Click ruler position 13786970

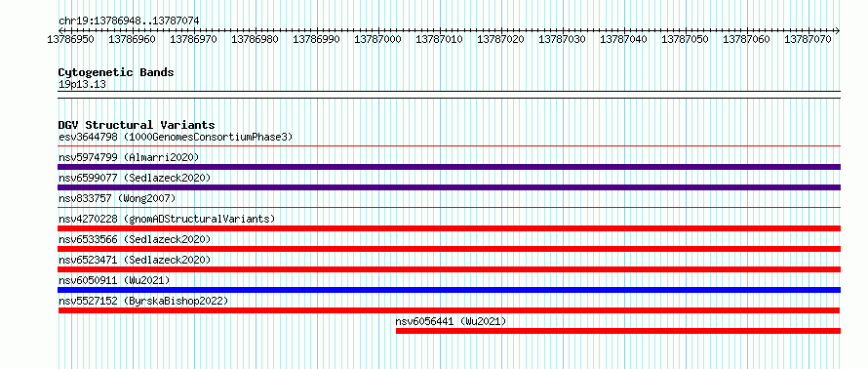tap(193, 39)
